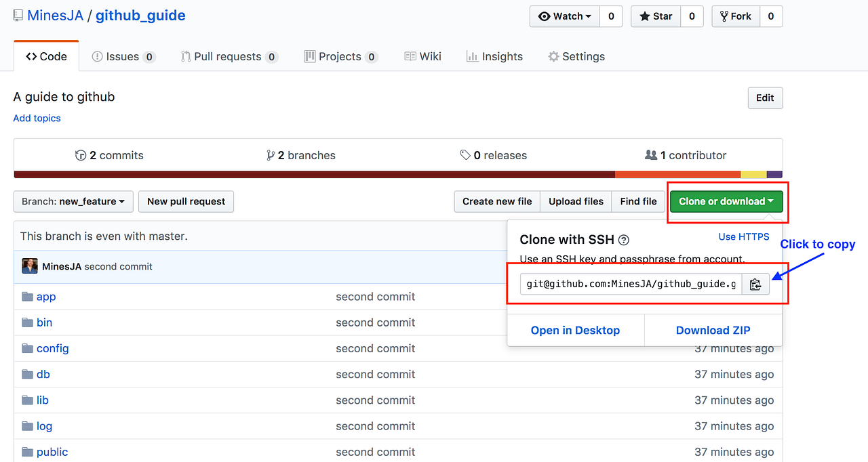Open the Watch notifications dropdown
Image resolution: width=868 pixels, height=462 pixels.
click(x=564, y=16)
